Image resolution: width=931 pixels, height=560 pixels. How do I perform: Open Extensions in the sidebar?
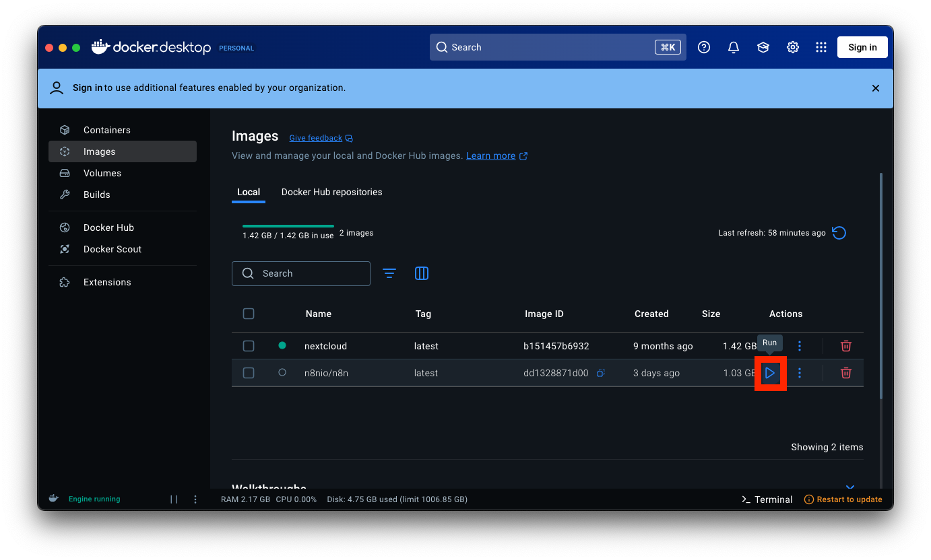pos(123,282)
